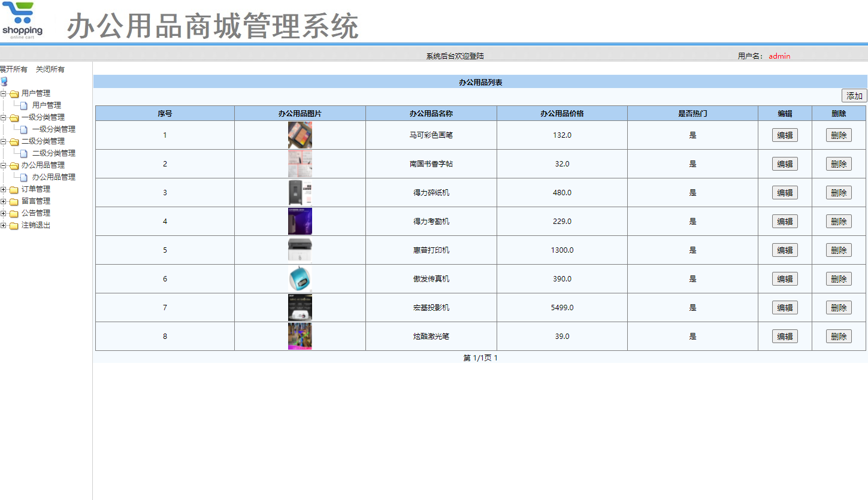Click the 二级分类管理 folder icon
The image size is (868, 500).
tap(13, 141)
